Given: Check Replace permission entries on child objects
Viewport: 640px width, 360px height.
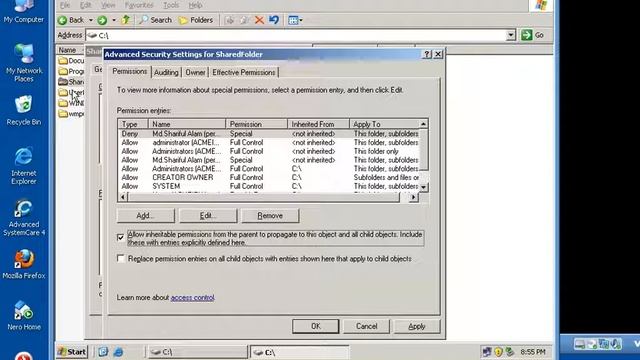Looking at the screenshot, I should 120,258.
